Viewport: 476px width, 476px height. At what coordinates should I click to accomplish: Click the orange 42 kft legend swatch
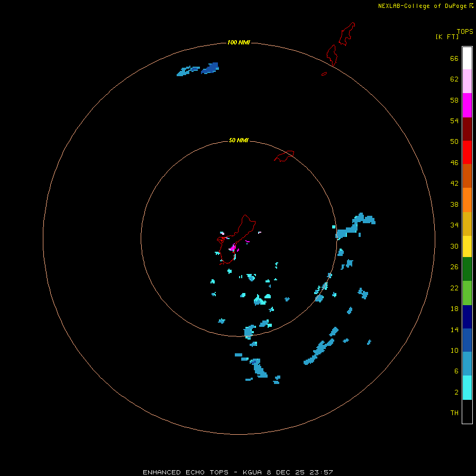pos(467,200)
